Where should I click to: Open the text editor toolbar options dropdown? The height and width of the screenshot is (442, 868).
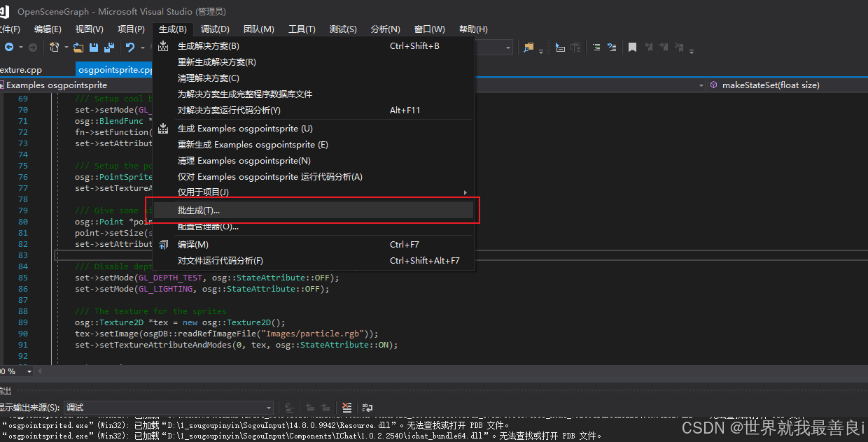[692, 52]
